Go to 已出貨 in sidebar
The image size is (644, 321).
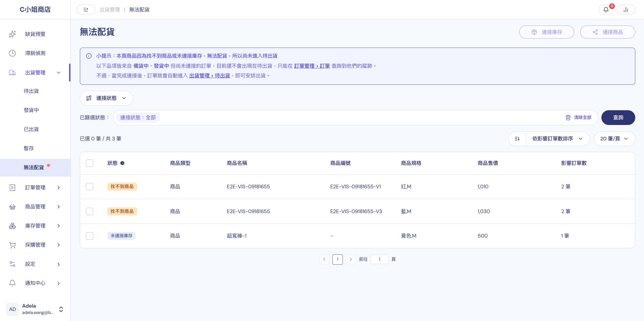click(31, 129)
